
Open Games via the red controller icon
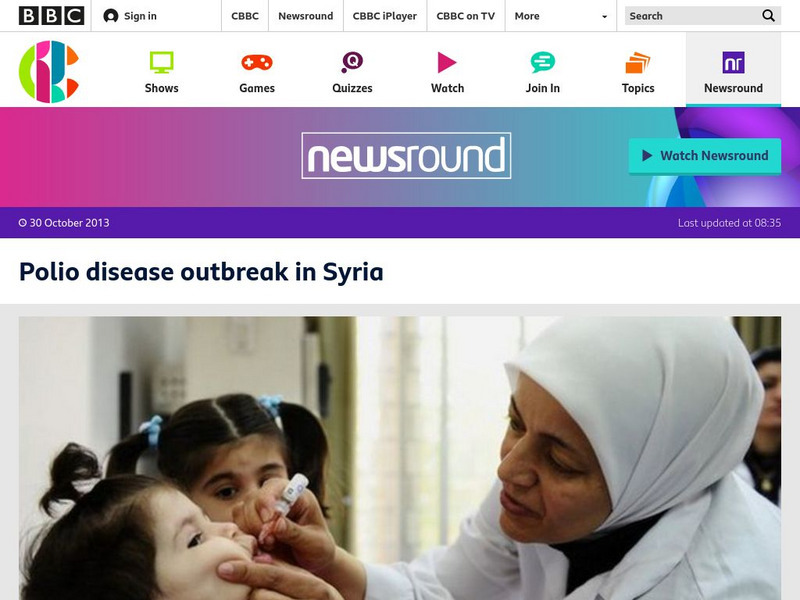pos(257,62)
